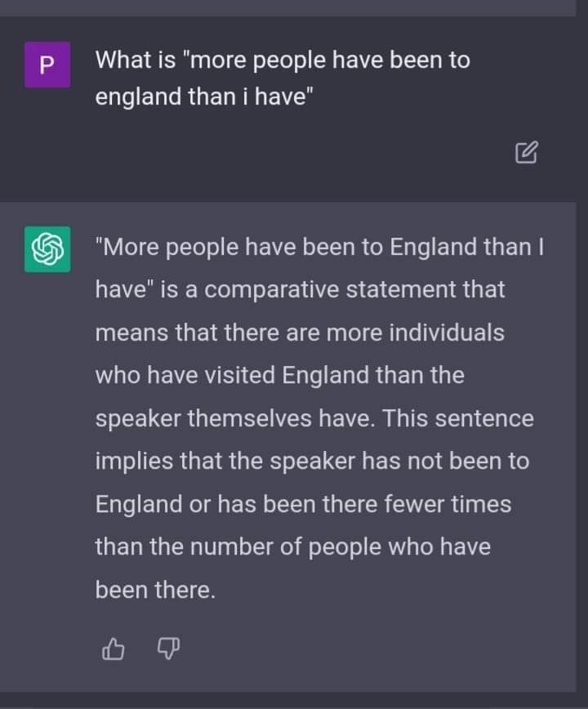
Task: Click 'england than i have' in the user prompt
Action: (204, 96)
